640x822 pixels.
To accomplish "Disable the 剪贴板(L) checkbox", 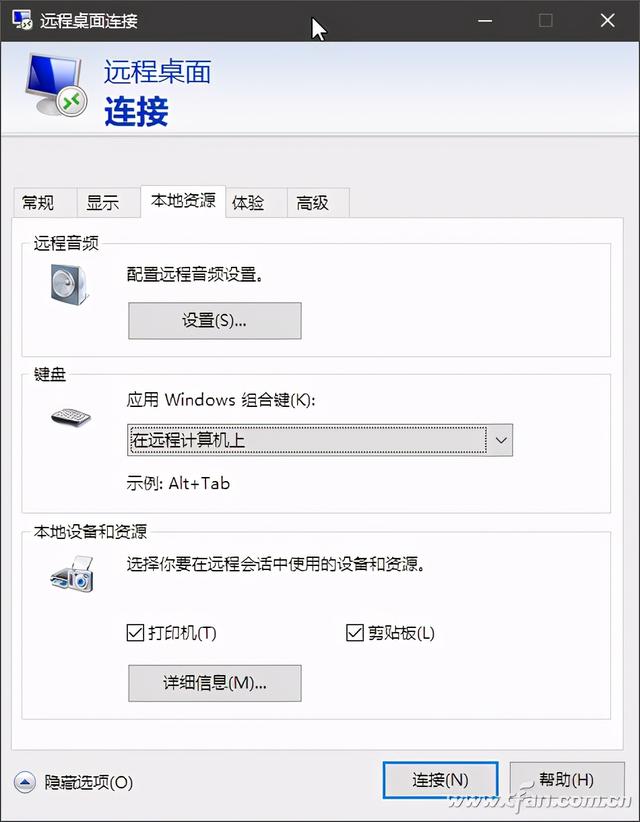I will click(x=353, y=632).
